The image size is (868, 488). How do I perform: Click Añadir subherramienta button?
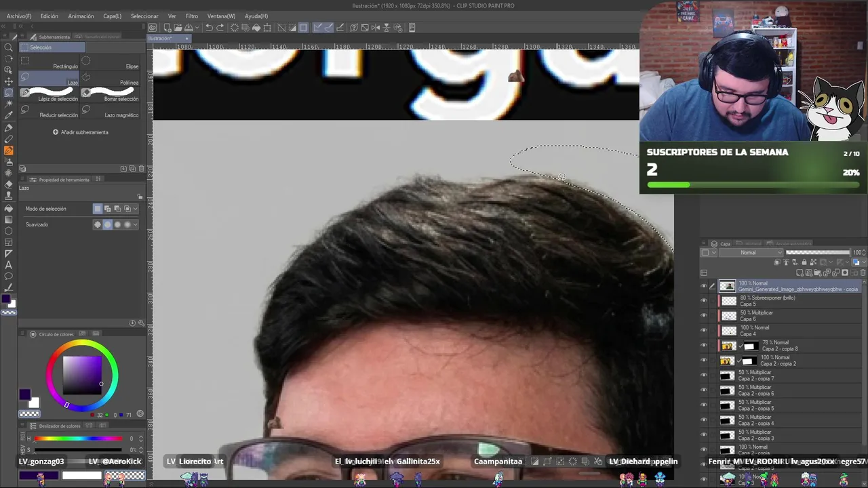(x=81, y=132)
